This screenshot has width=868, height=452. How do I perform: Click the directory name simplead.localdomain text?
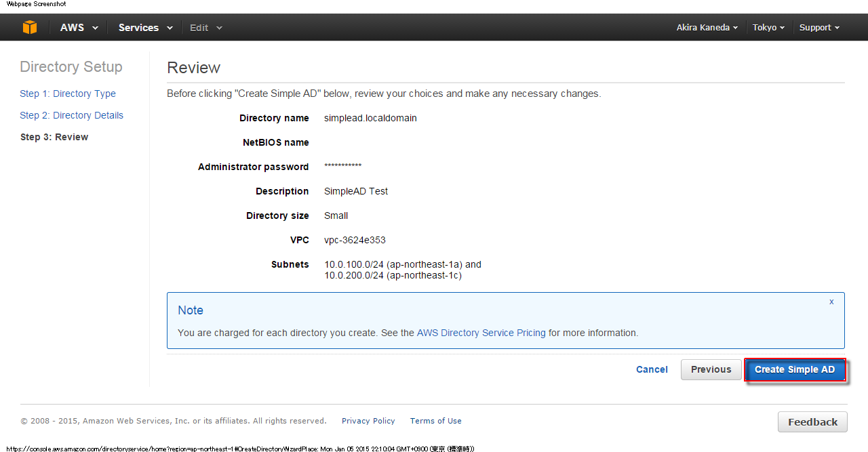(370, 118)
